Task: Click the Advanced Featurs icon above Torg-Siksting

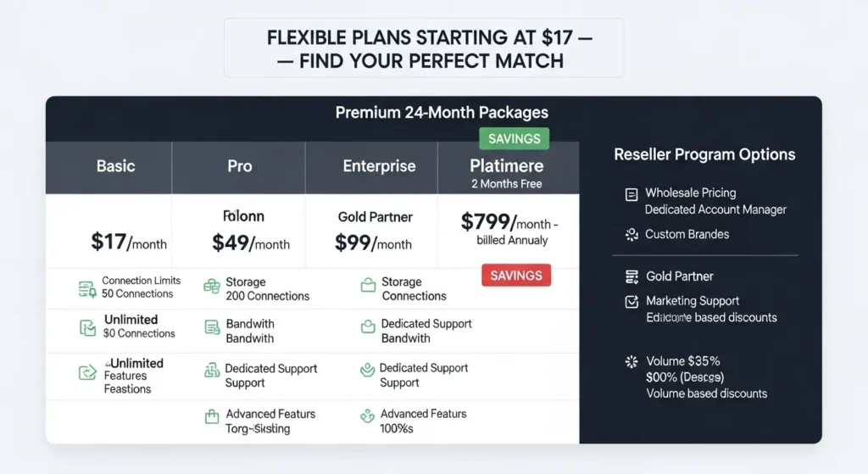Action: point(212,417)
